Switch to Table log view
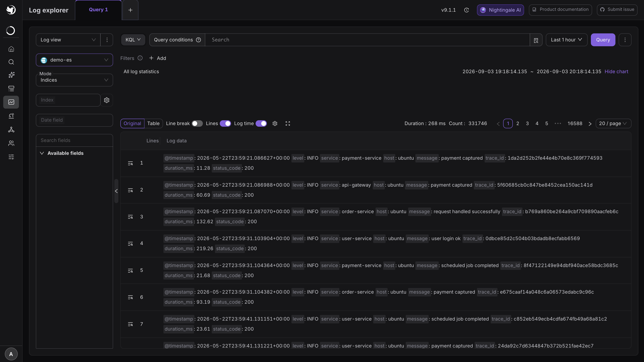The image size is (644, 362). [153, 123]
